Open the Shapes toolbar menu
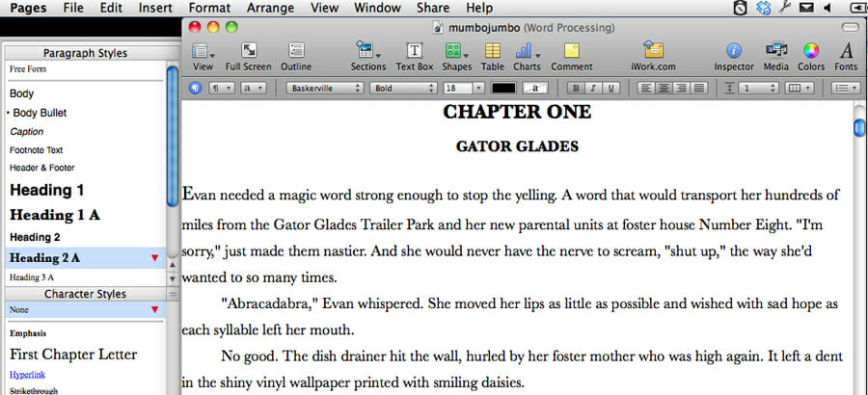Viewport: 868px width, 395px height. click(457, 57)
